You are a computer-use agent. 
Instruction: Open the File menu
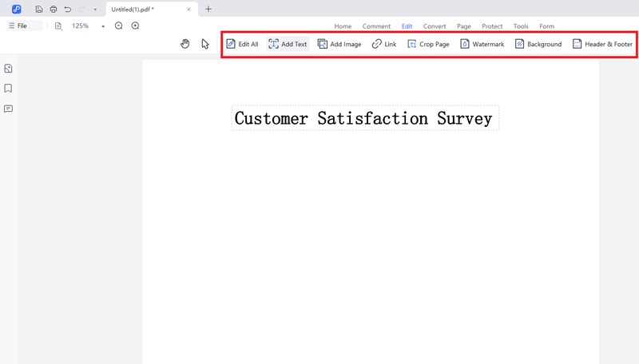(24, 26)
